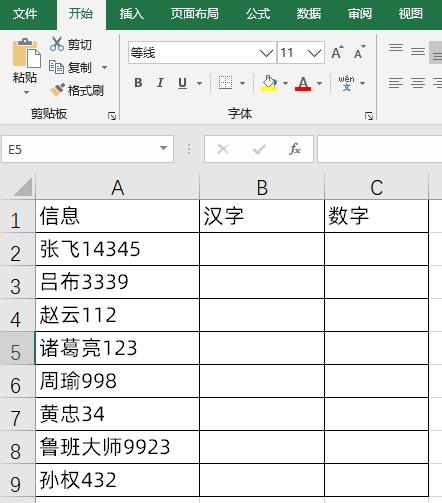Toggle Underline formatting
442x503 pixels.
click(x=182, y=83)
